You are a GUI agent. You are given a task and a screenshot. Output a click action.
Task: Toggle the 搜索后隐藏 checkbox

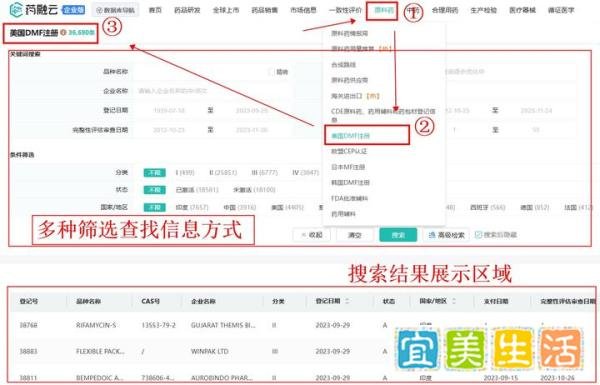[478, 235]
